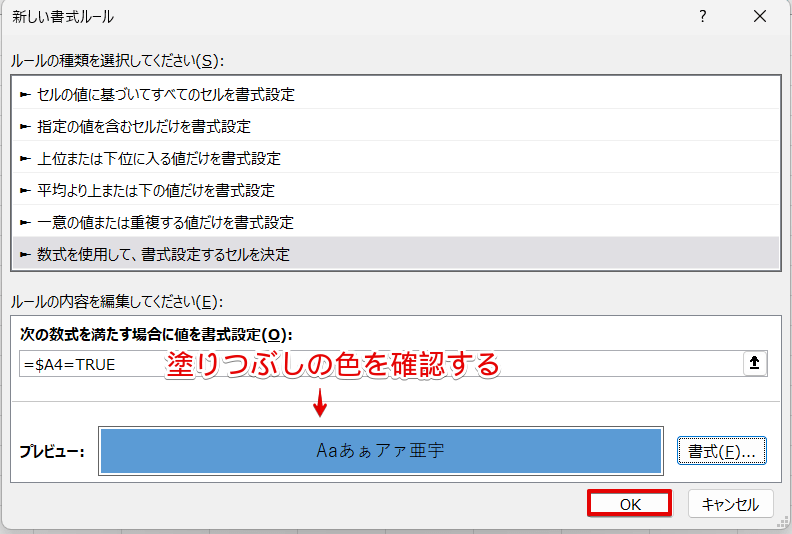Confirm the rule with OK

tap(629, 504)
